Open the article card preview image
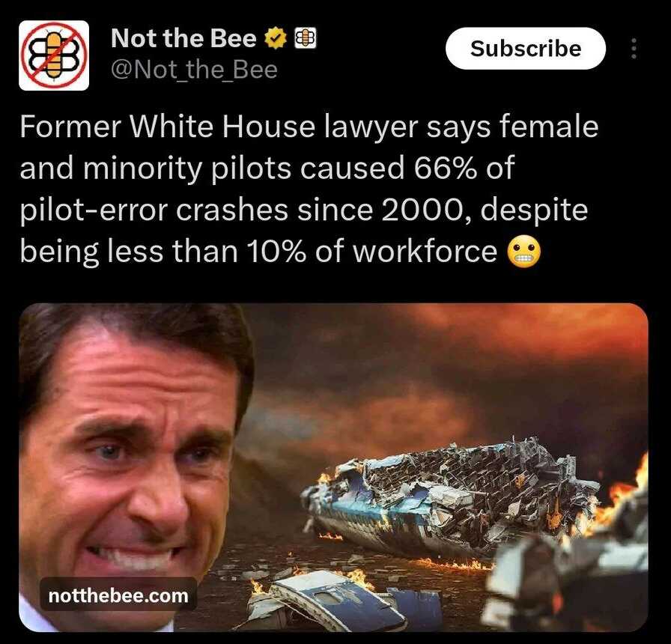 [x=333, y=467]
